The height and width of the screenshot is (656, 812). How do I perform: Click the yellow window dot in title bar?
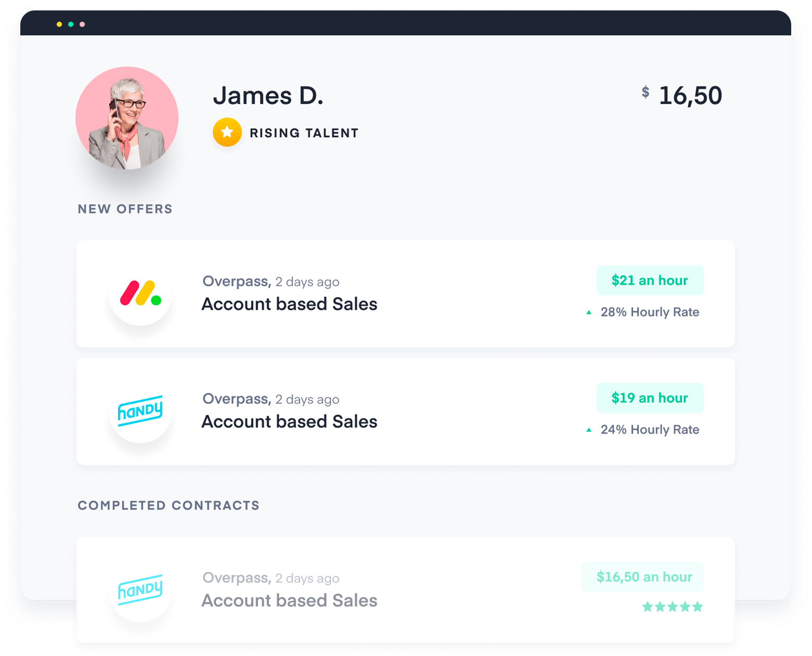point(59,24)
